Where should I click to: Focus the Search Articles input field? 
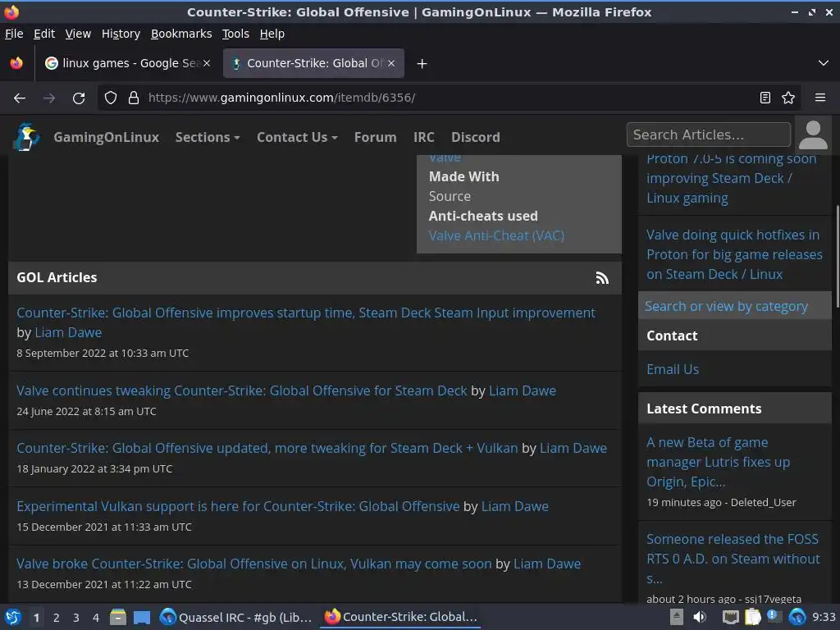click(x=708, y=135)
